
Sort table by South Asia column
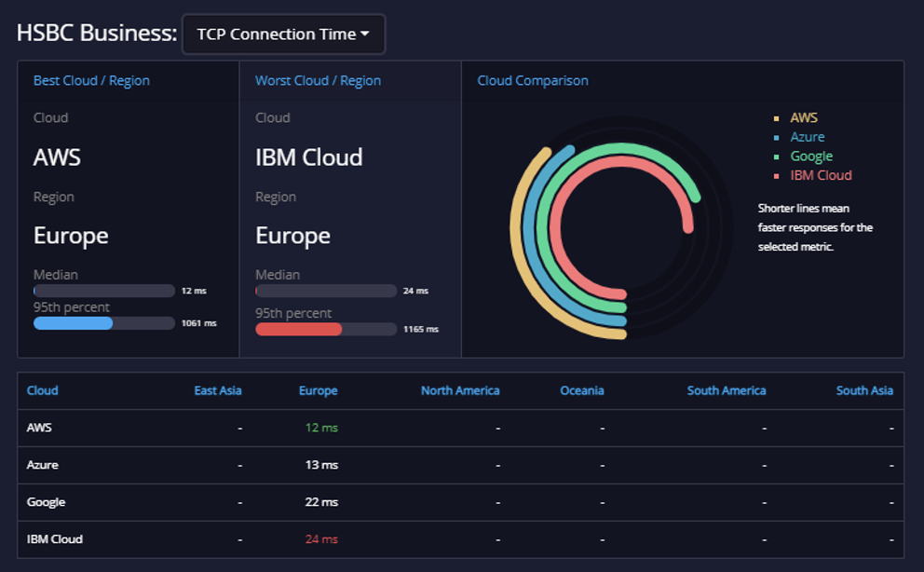864,390
